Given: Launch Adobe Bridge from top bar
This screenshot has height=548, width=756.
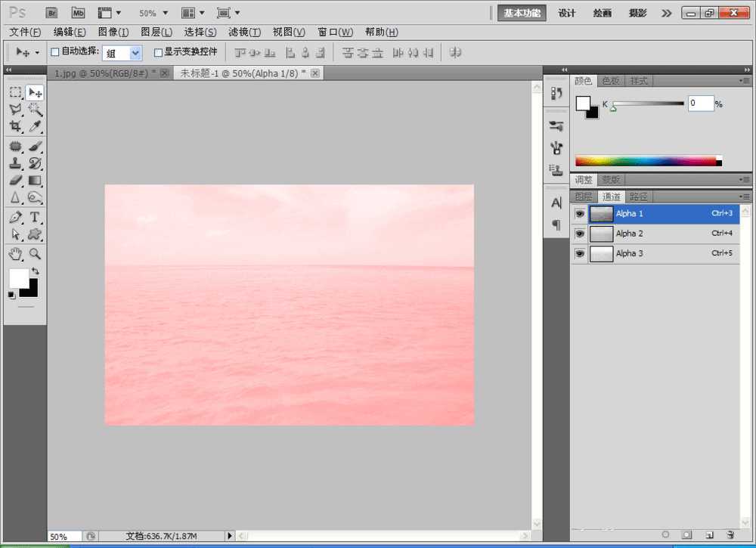Looking at the screenshot, I should tap(51, 13).
